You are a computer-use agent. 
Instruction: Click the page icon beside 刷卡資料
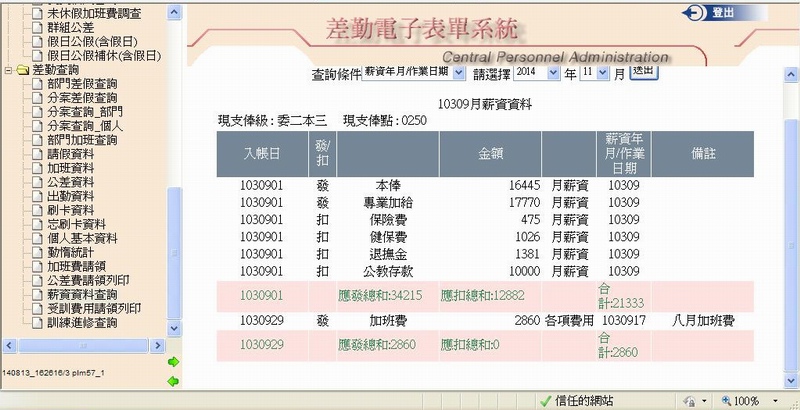(x=37, y=210)
